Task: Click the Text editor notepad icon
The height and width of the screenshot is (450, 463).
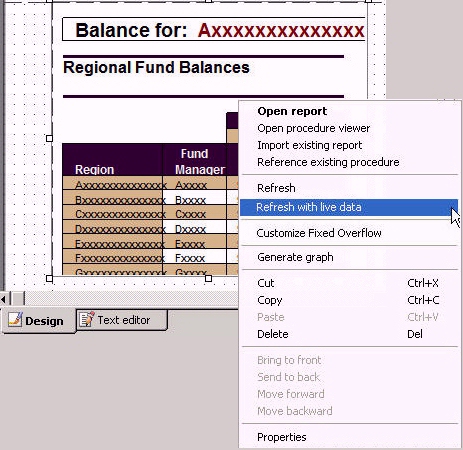Action: click(86, 319)
